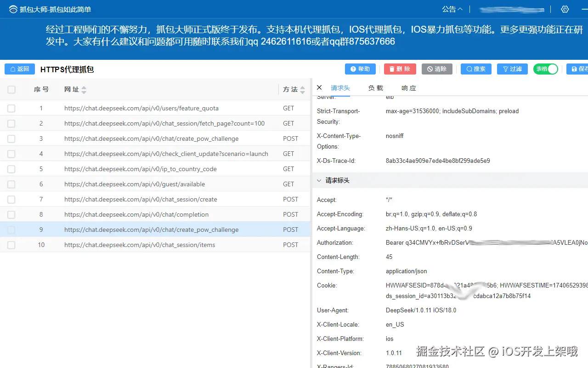The image size is (588, 368).
Task: Check the row 10 chat_session/items checkbox
Action: coord(11,245)
